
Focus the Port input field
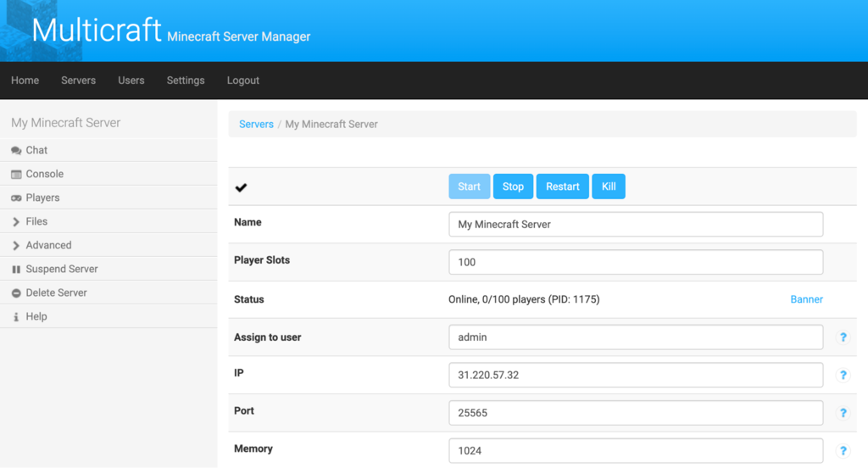[636, 413]
